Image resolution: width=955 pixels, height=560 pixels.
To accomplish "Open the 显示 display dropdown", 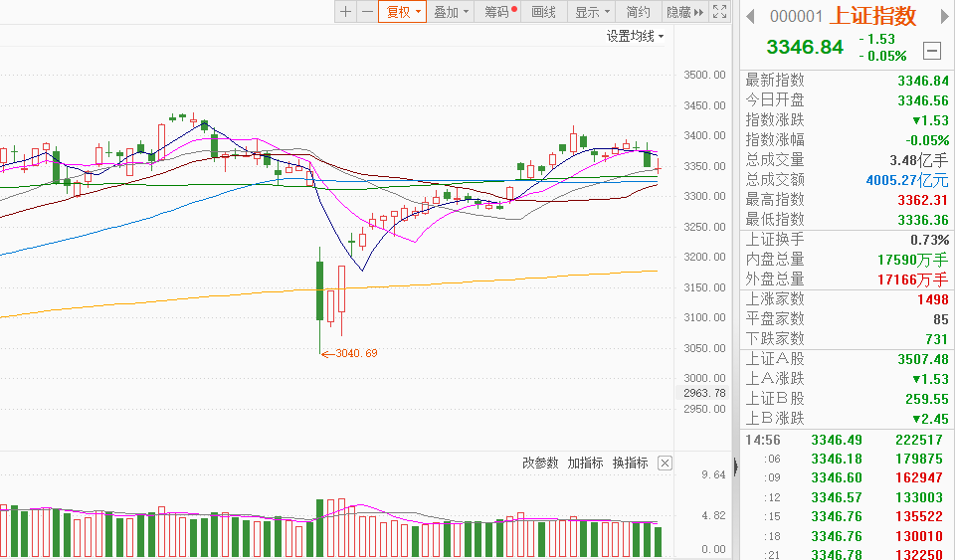I will tap(593, 12).
